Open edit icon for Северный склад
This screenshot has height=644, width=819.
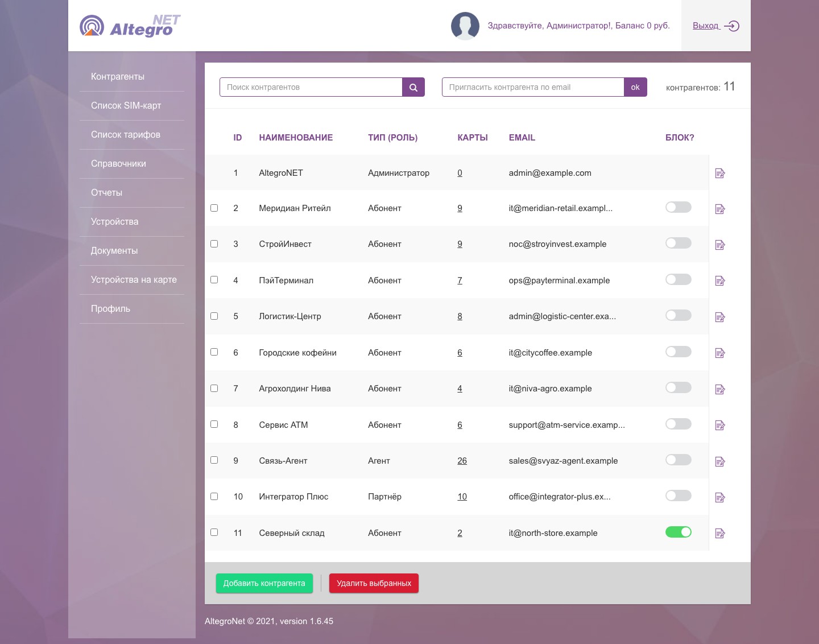click(x=720, y=534)
